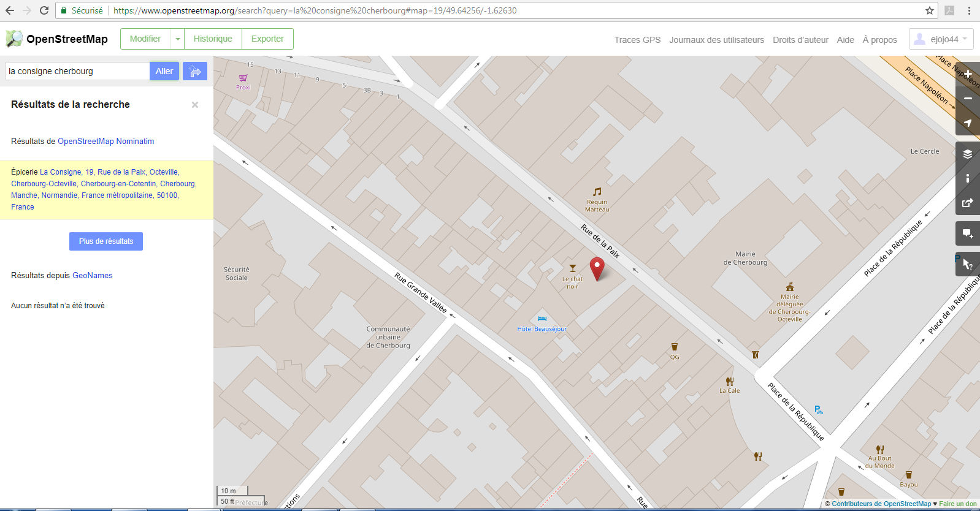Click the La Cale restaurant icon
This screenshot has width=980, height=511.
click(x=730, y=381)
